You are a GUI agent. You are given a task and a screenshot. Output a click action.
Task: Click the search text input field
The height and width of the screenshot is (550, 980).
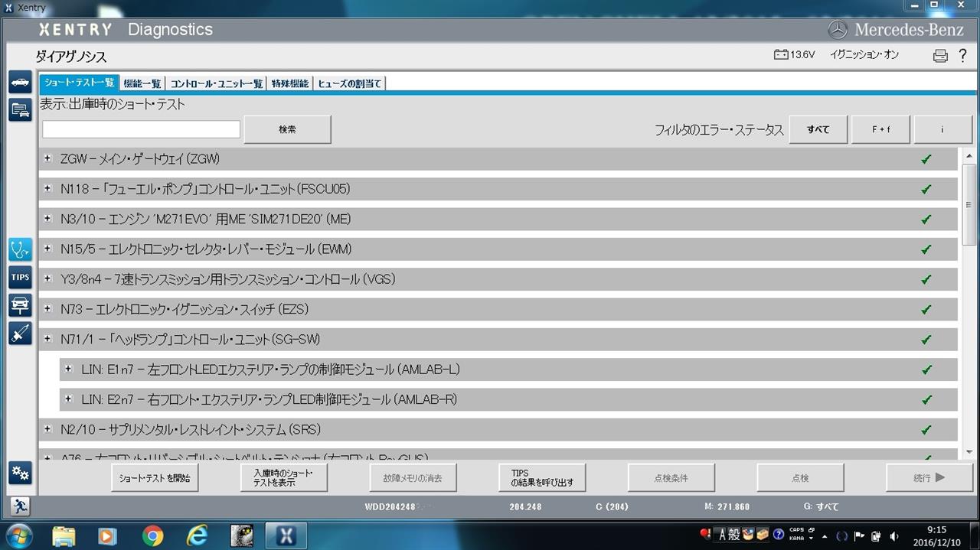[x=142, y=129]
